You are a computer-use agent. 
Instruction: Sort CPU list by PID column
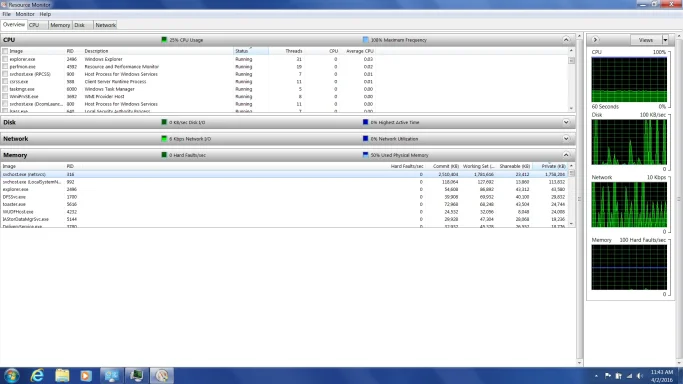click(x=73, y=51)
